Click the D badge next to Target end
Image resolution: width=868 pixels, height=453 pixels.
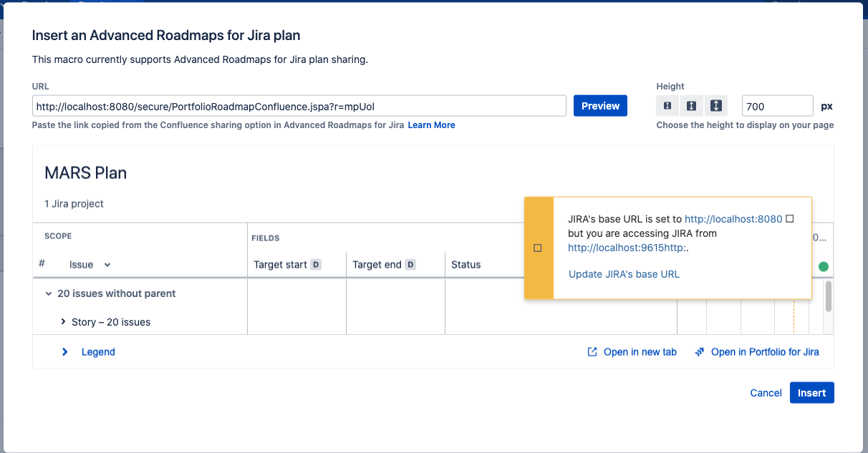pyautogui.click(x=410, y=265)
